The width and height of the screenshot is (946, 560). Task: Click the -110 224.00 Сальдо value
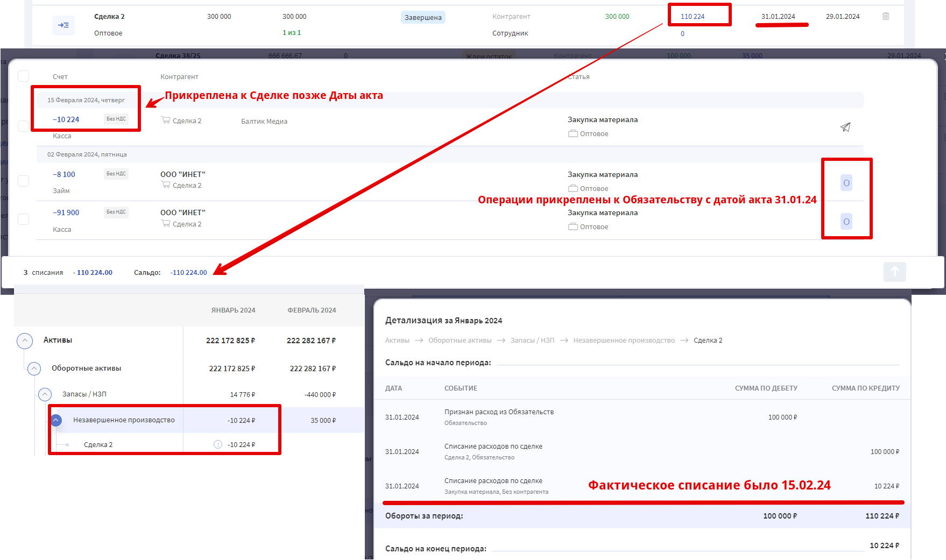pyautogui.click(x=188, y=272)
